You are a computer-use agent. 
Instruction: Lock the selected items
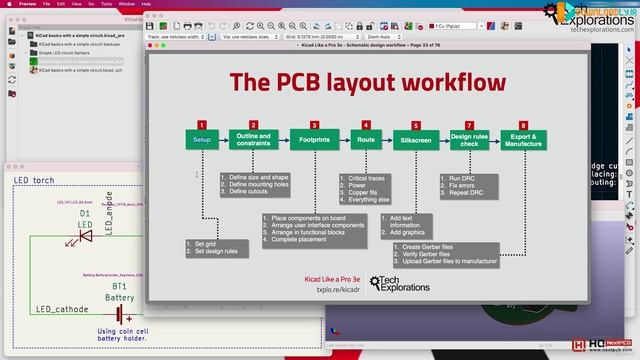(x=360, y=26)
